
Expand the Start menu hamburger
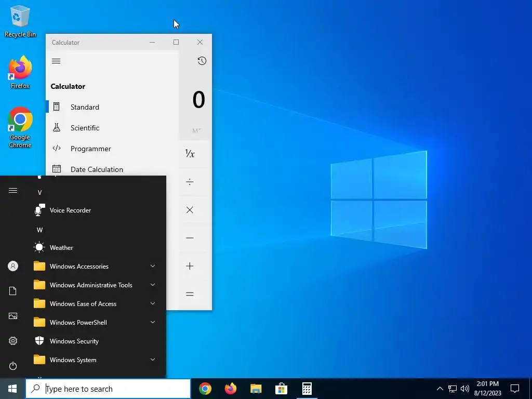(13, 190)
